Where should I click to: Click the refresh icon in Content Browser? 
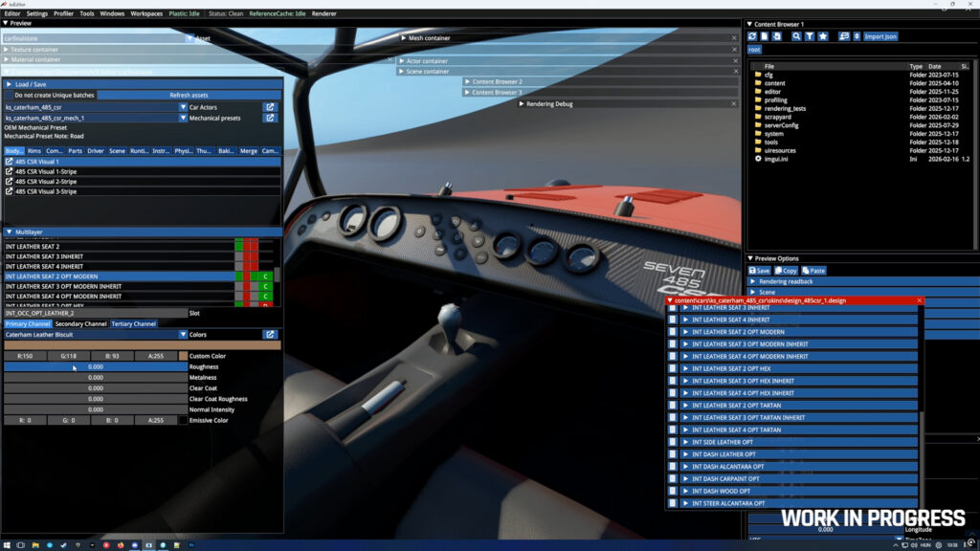751,36
